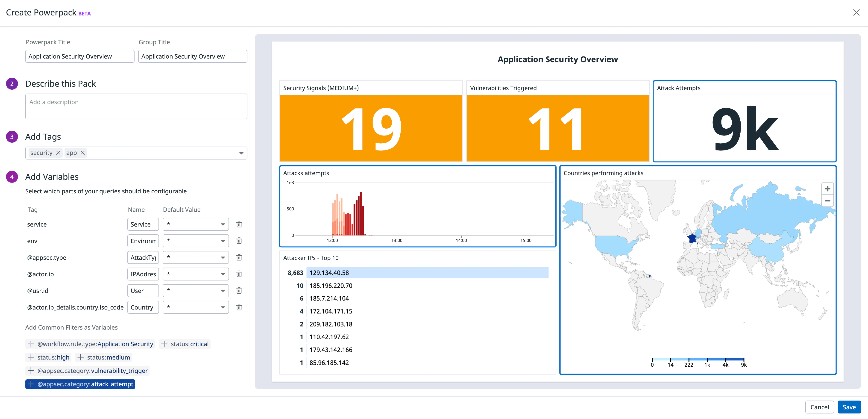Remove the app tag
Image resolution: width=868 pixels, height=419 pixels.
tap(82, 153)
